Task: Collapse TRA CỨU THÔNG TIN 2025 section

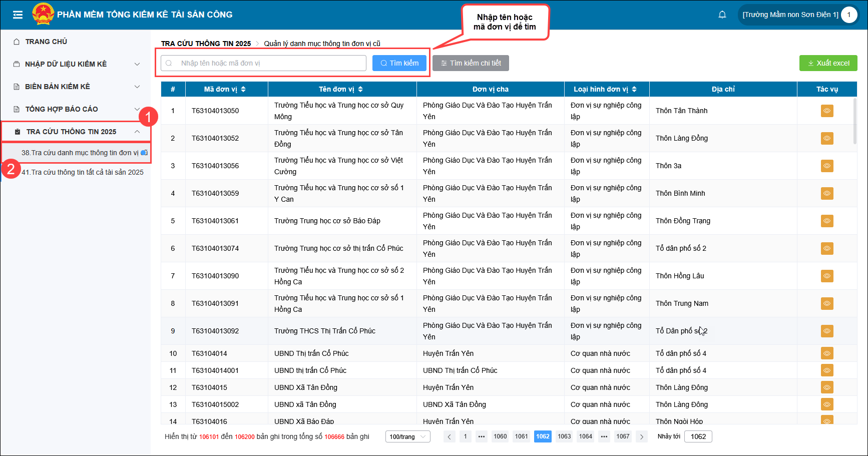Action: pos(137,132)
